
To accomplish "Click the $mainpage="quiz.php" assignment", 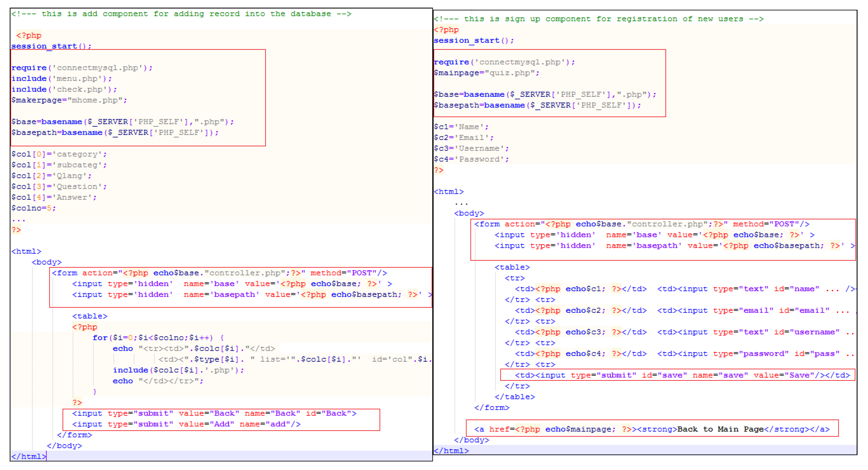I will [486, 73].
